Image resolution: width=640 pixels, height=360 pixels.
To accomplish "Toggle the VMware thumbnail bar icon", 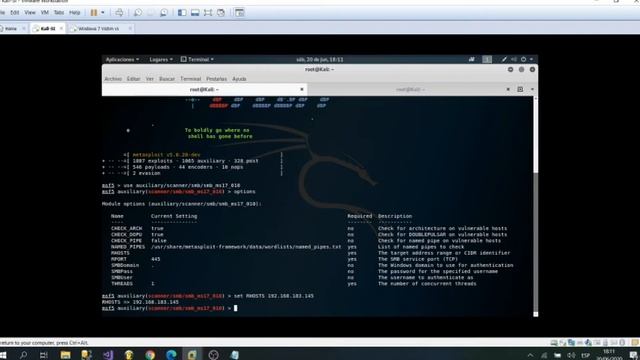I will pos(195,13).
